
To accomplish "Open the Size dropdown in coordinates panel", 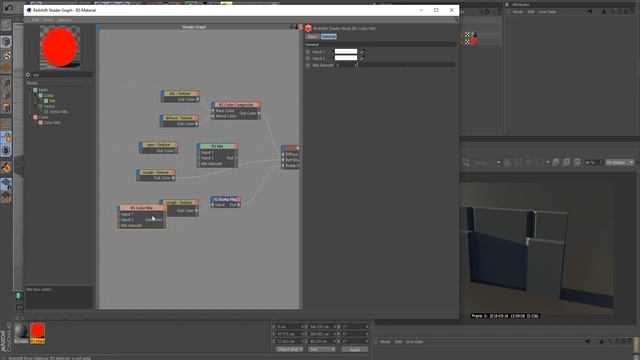I will click(x=321, y=349).
